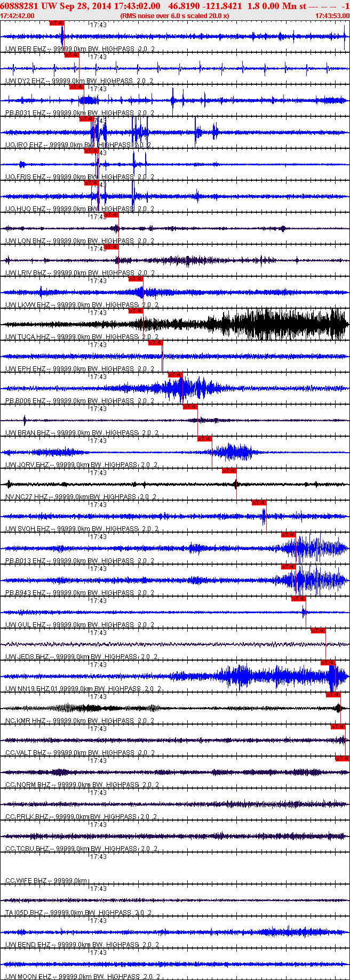The image size is (350, 980).
Task: Click the red pick flag on CC NORM trace
Action: click(343, 759)
